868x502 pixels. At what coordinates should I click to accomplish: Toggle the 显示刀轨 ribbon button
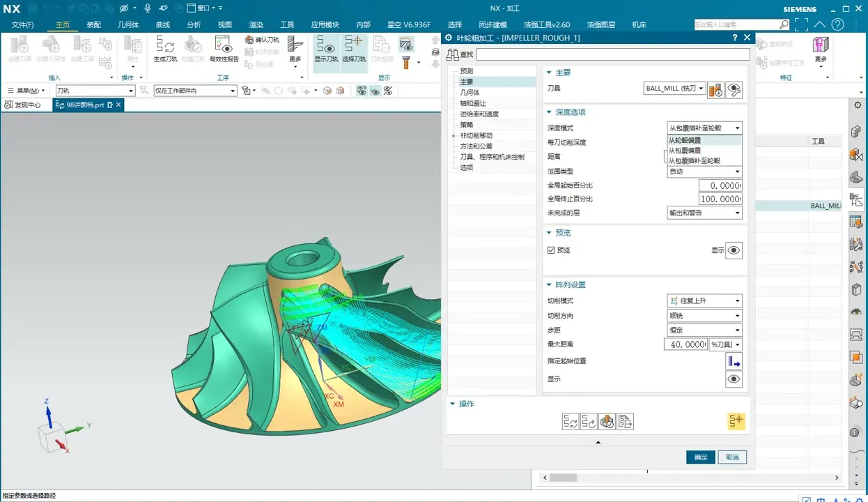point(325,49)
